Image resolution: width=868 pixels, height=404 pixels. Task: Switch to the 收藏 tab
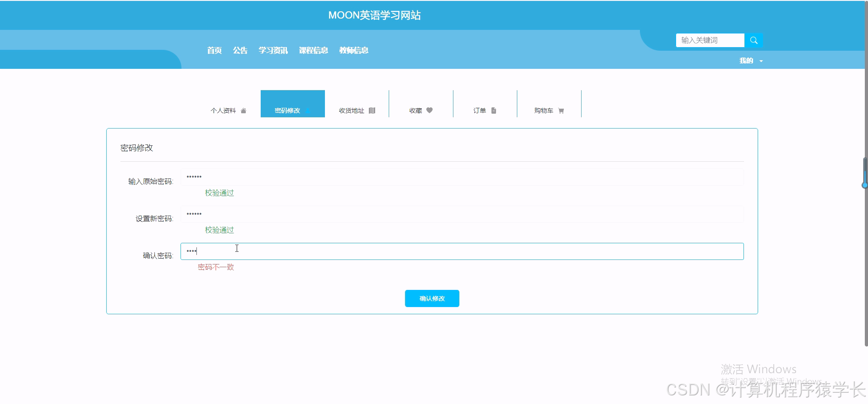[x=421, y=104]
